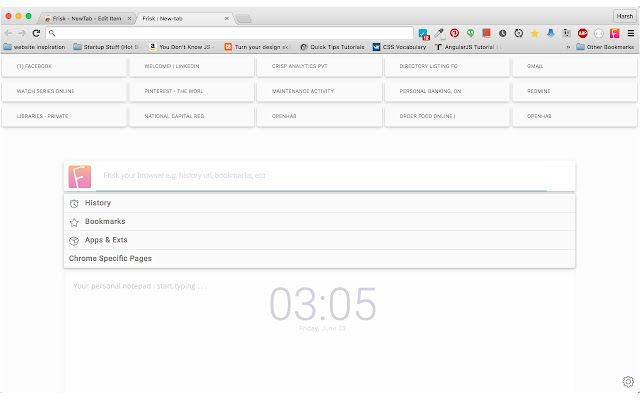Open the Chrome hamburger menu
Viewport: 640px width, 400px height.
tap(631, 33)
